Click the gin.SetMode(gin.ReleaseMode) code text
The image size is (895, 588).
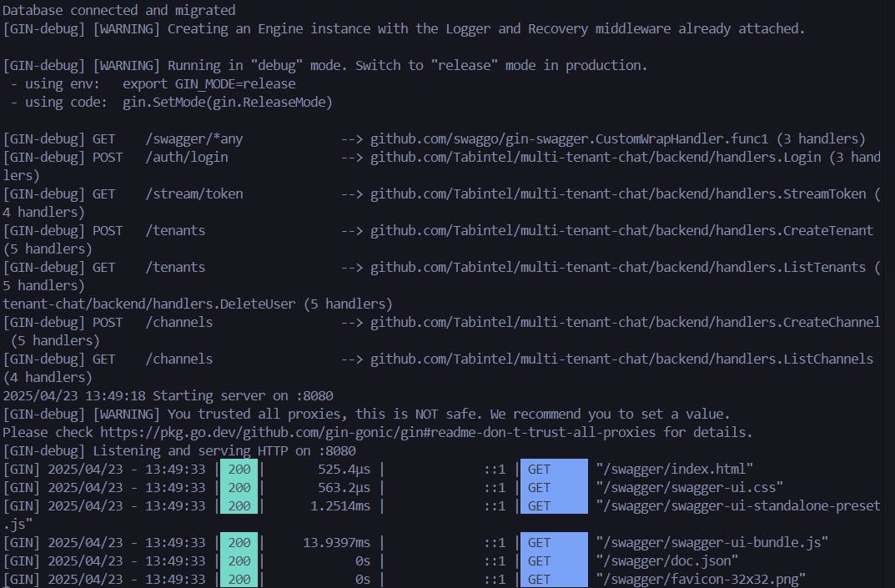coord(227,102)
